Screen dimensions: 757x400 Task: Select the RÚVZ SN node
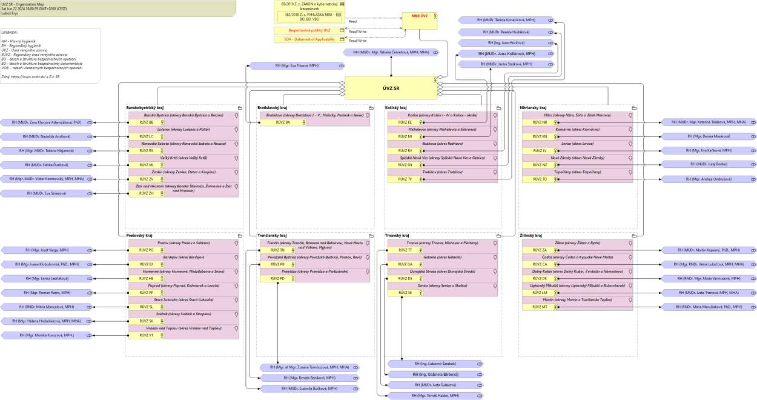(405, 165)
